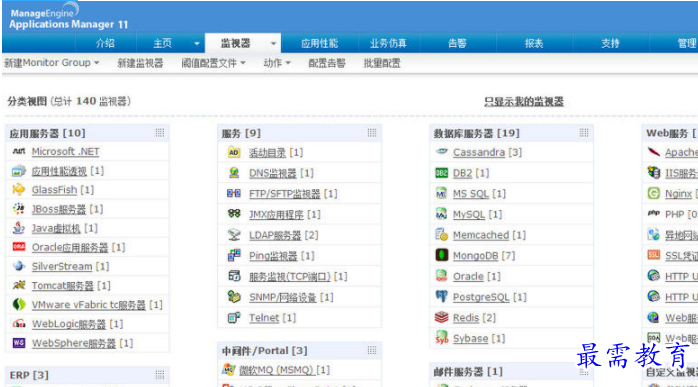The image size is (698, 387).
Task: Click 配置告警 in the toolbar
Action: (x=327, y=63)
